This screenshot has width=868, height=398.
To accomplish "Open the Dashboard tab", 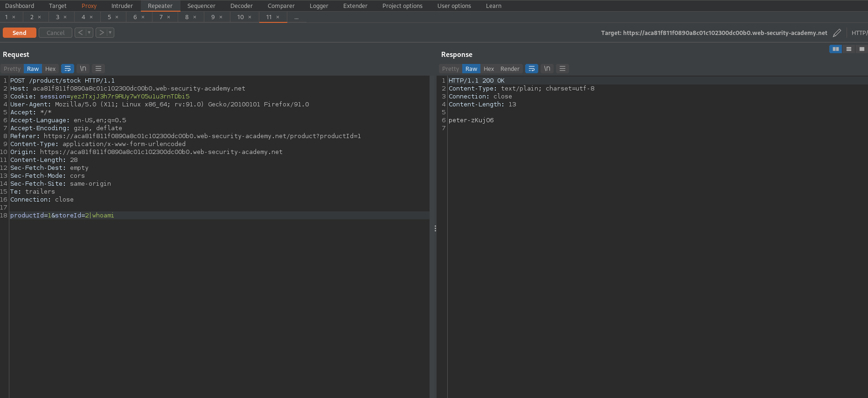I will pyautogui.click(x=20, y=6).
